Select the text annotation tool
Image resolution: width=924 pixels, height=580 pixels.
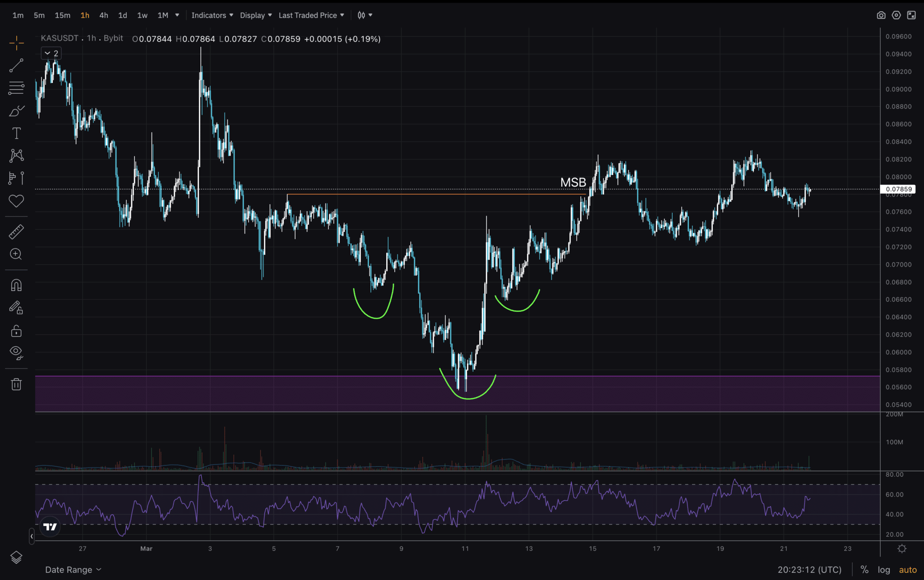16,133
